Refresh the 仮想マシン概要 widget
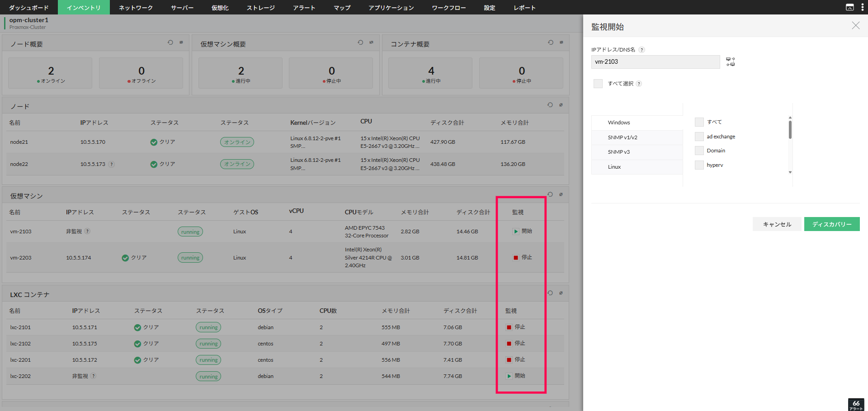The width and height of the screenshot is (868, 411). pyautogui.click(x=360, y=43)
